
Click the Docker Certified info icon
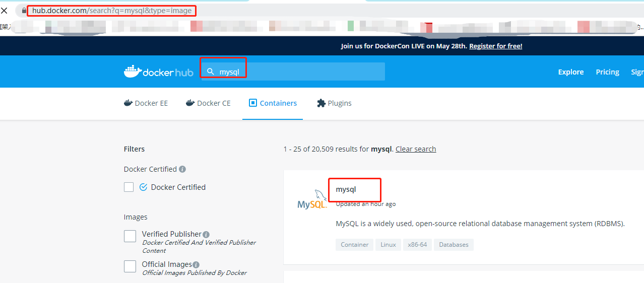[x=182, y=169]
